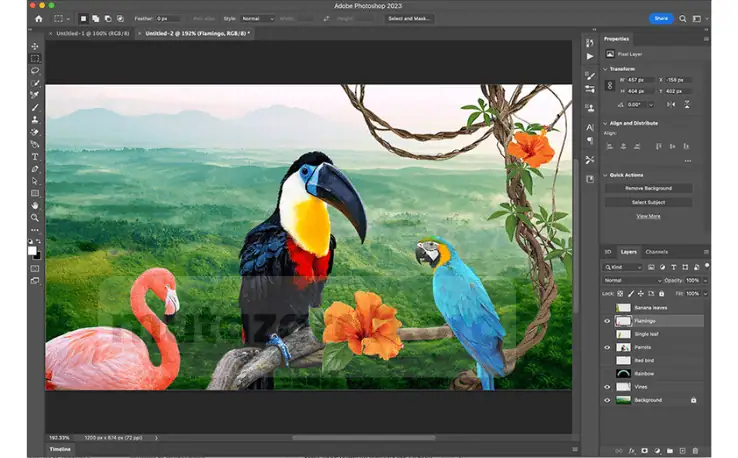738x458 pixels.
Task: Click the Home icon in options bar
Action: click(39, 18)
